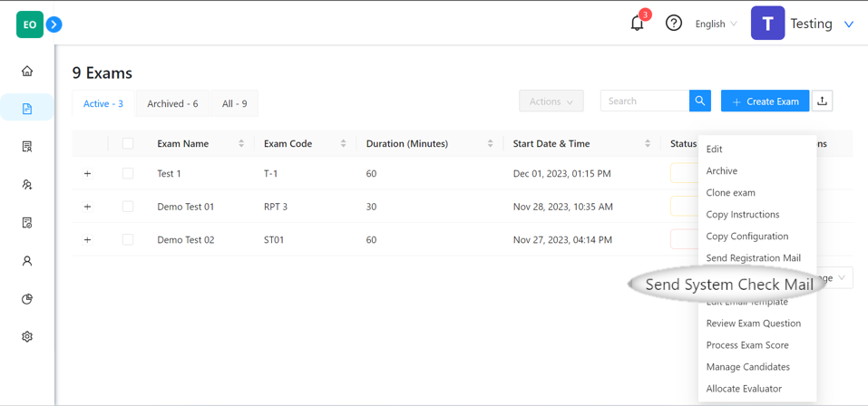Screen dimensions: 868x406
Task: Tick the checkbox for Demo Test 01
Action: pos(128,207)
